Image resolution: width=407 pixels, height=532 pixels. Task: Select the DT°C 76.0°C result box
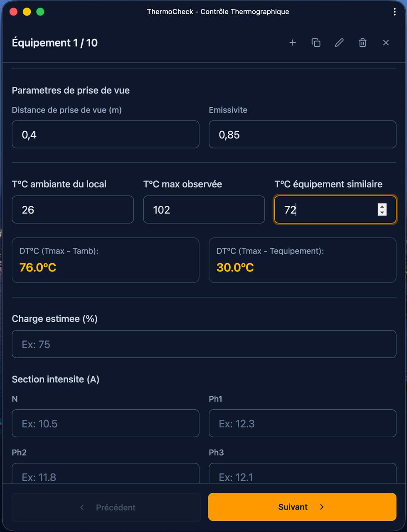click(x=106, y=260)
